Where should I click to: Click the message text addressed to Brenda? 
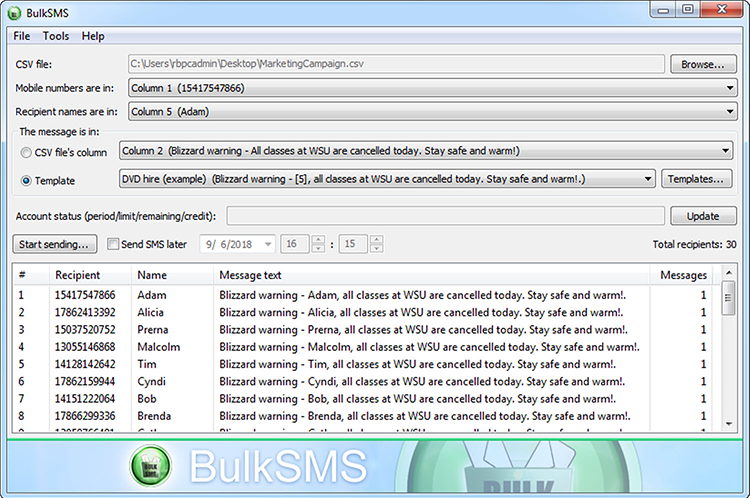[x=425, y=416]
